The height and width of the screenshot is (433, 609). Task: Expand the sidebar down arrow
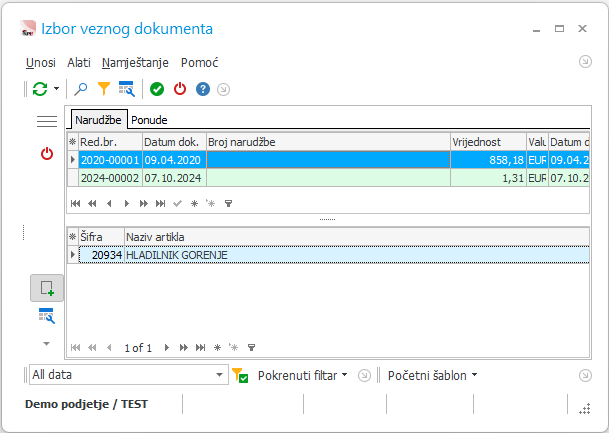(47, 343)
